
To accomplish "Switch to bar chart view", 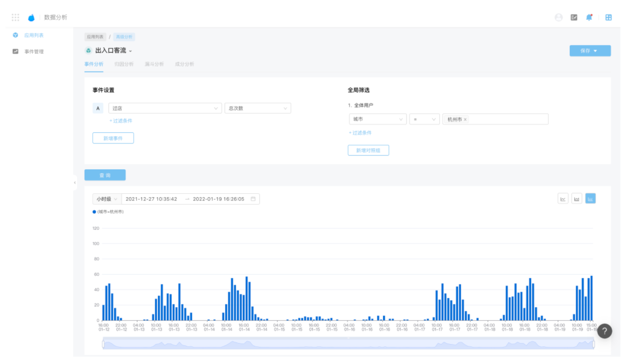I will (x=591, y=199).
